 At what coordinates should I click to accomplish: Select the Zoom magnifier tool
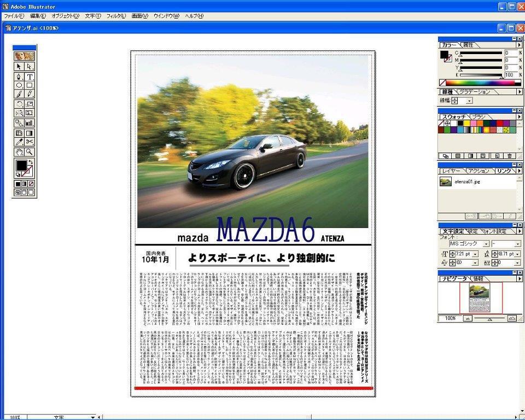click(30, 152)
